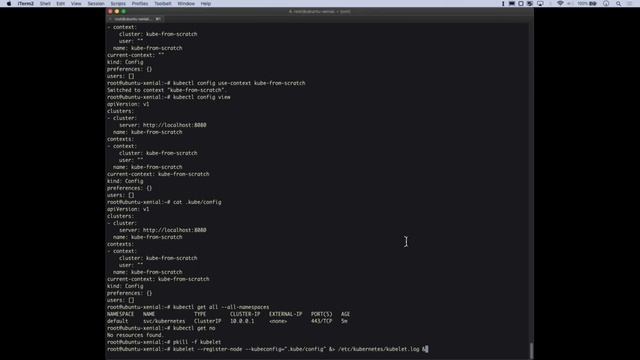Click the '10.0.0.1' cluster IP value
Image resolution: width=640 pixels, height=360 pixels.
pyautogui.click(x=242, y=321)
